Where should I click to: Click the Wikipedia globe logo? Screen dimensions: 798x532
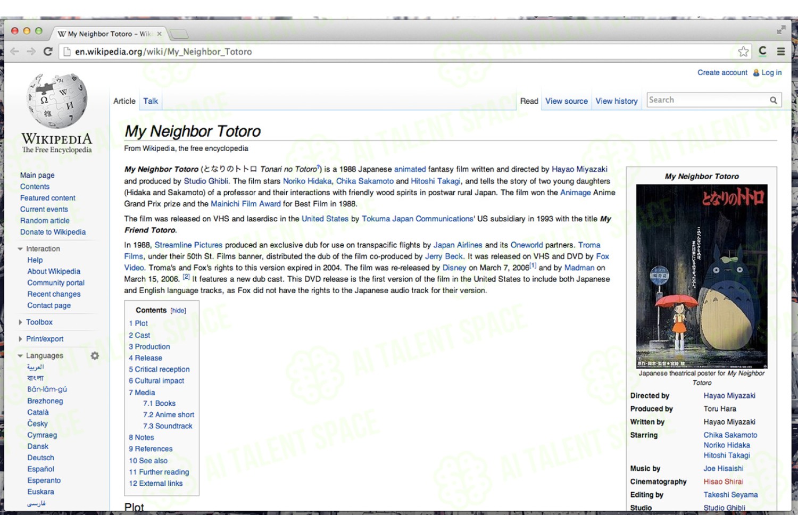(x=57, y=101)
